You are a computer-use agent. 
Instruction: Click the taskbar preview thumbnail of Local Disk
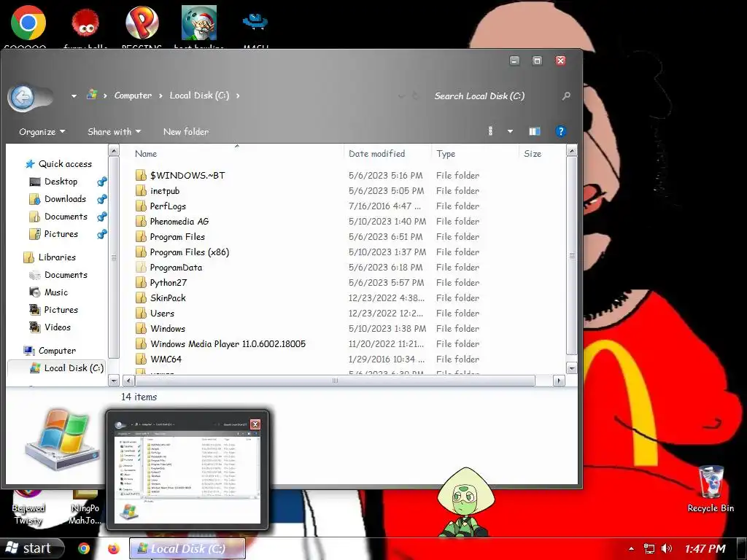point(187,470)
